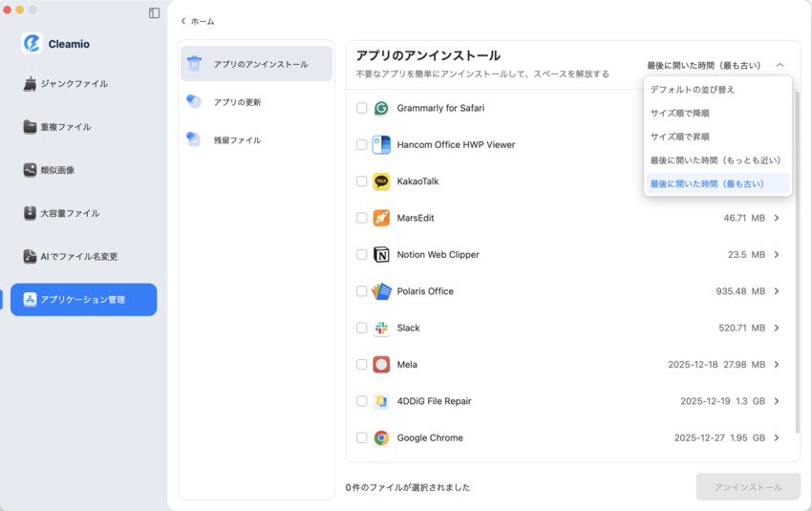Click the AI rename file icon
This screenshot has width=812, height=511.
click(x=30, y=256)
